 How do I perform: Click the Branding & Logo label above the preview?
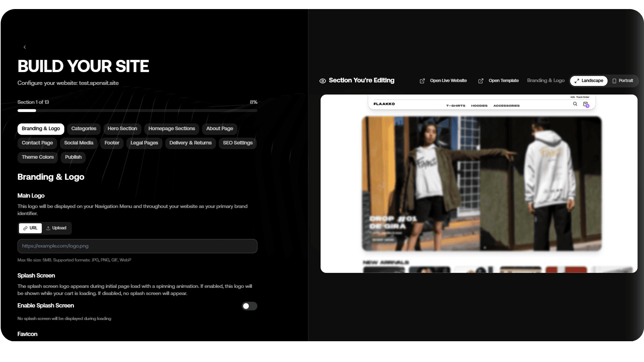click(x=546, y=81)
